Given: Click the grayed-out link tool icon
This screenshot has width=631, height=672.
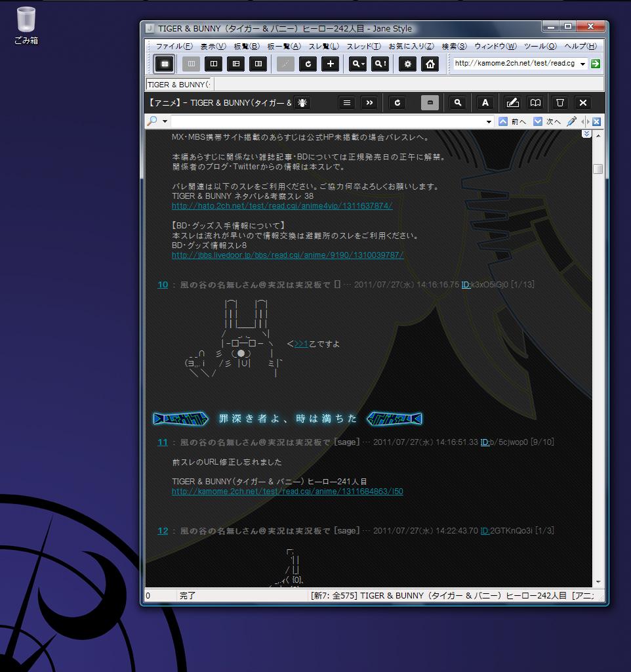Looking at the screenshot, I should coord(285,64).
